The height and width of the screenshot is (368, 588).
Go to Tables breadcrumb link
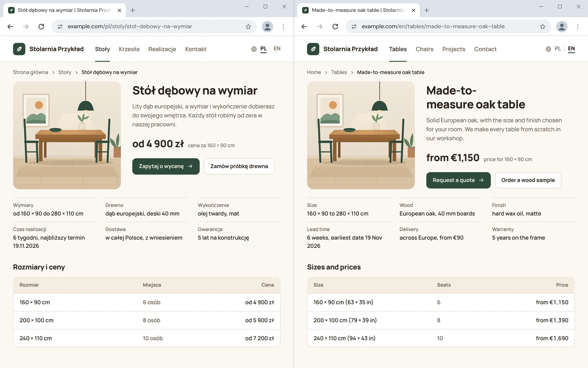click(x=339, y=72)
